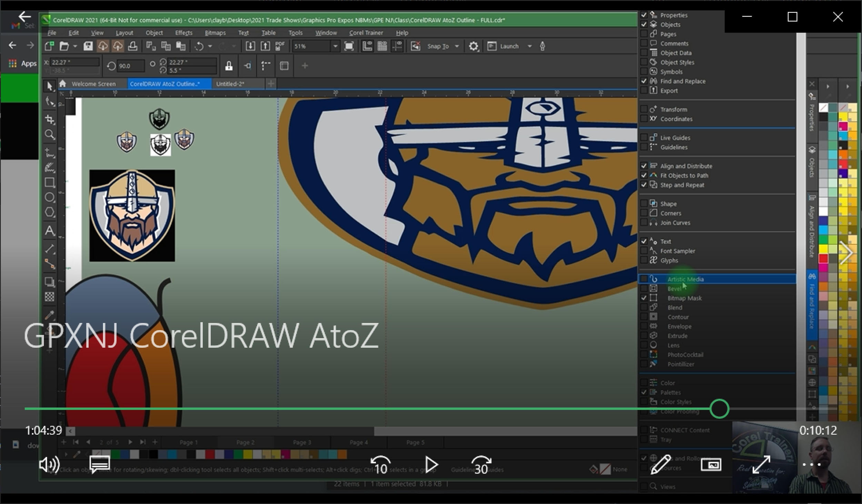
Task: Switch to the Welcome Screen tab
Action: coord(93,84)
